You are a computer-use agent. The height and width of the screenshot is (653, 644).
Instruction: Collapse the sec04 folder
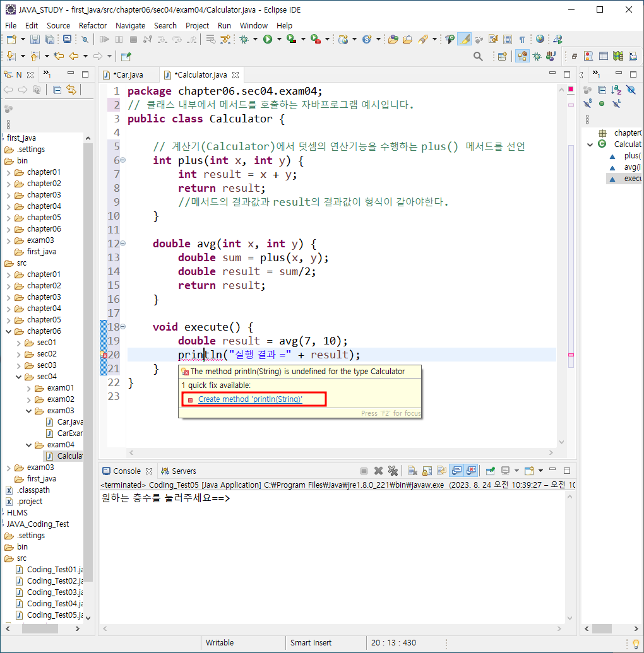(x=19, y=377)
